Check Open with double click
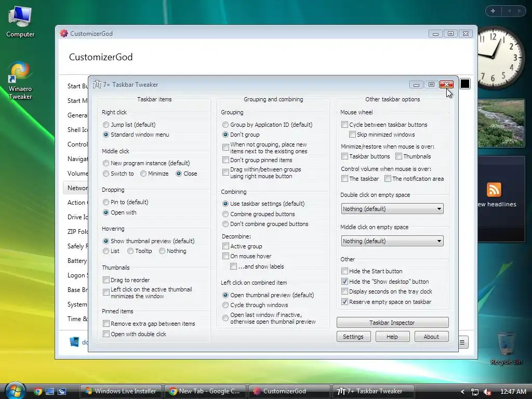This screenshot has width=532, height=399. tap(135, 334)
